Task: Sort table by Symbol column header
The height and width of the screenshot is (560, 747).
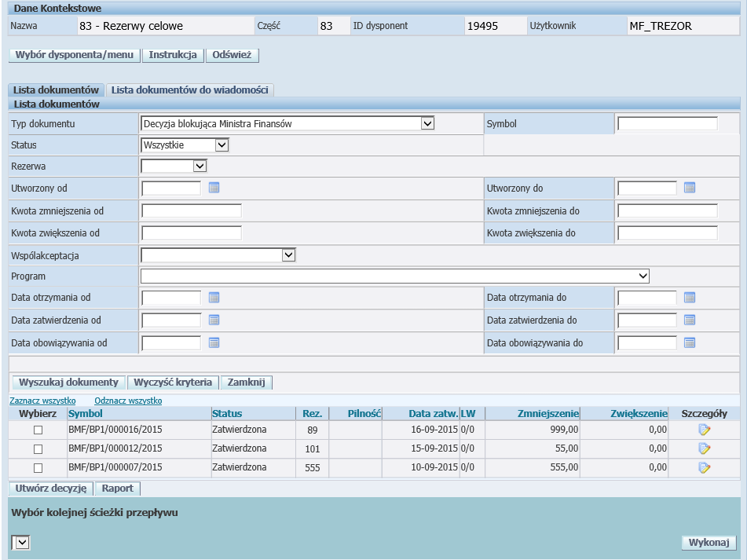Action: (x=86, y=414)
